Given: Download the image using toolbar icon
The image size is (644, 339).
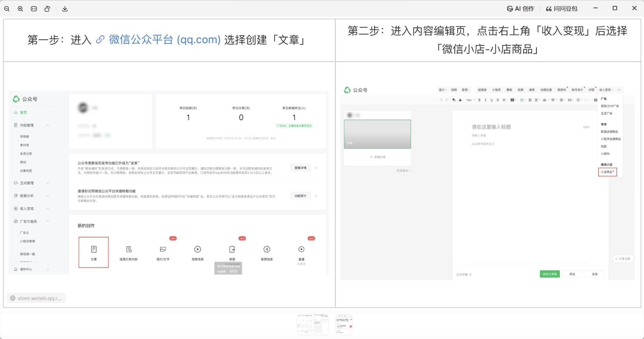Looking at the screenshot, I should click(x=65, y=9).
